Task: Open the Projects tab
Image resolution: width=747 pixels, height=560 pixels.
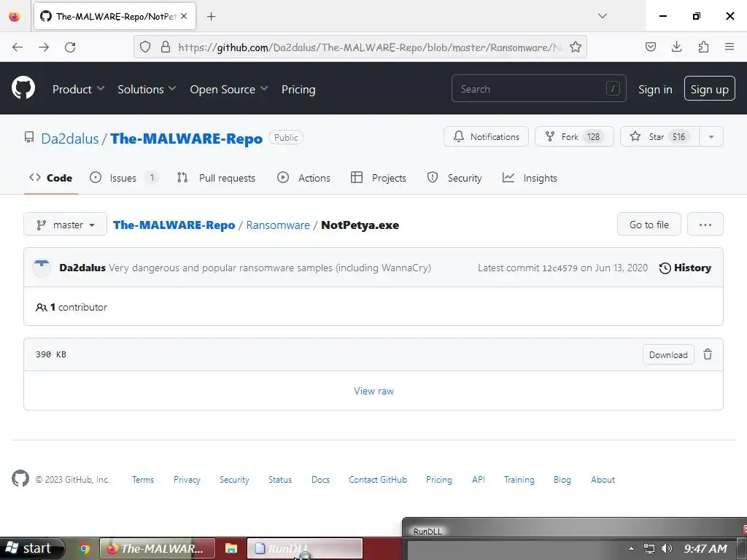Action: coord(379,178)
